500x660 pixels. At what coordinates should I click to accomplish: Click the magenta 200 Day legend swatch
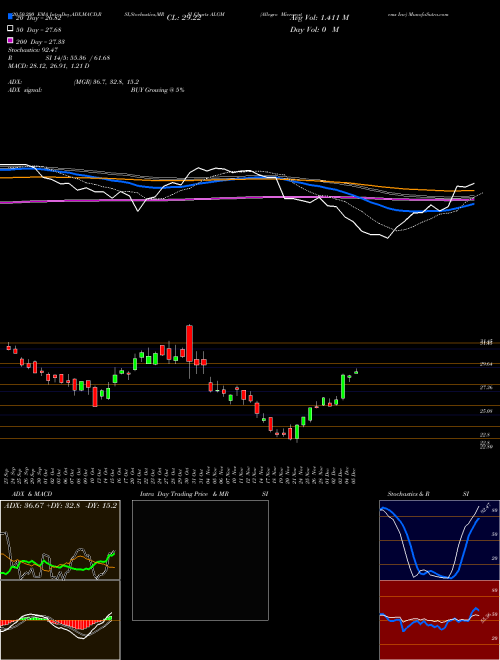10,40
